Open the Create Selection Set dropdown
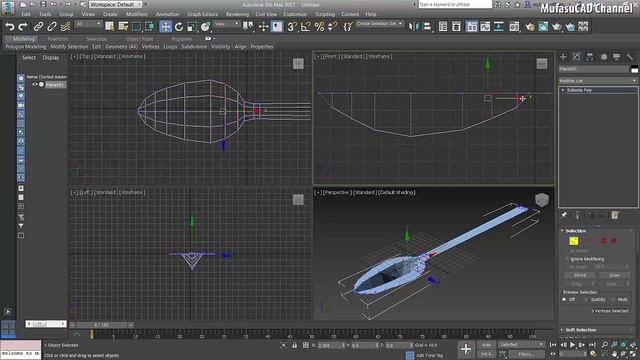Screen dimensions: 640x360 tap(379, 24)
